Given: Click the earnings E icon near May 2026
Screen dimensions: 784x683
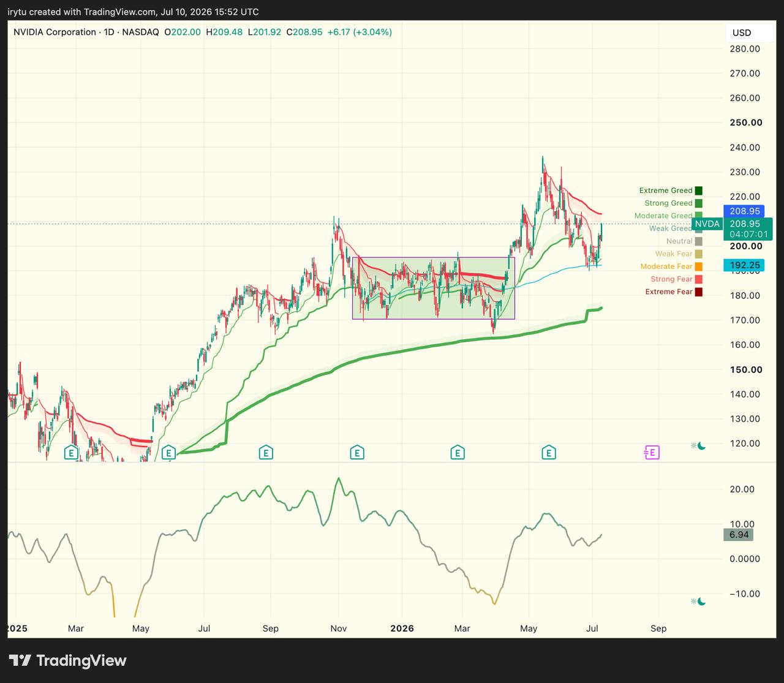Looking at the screenshot, I should (549, 453).
